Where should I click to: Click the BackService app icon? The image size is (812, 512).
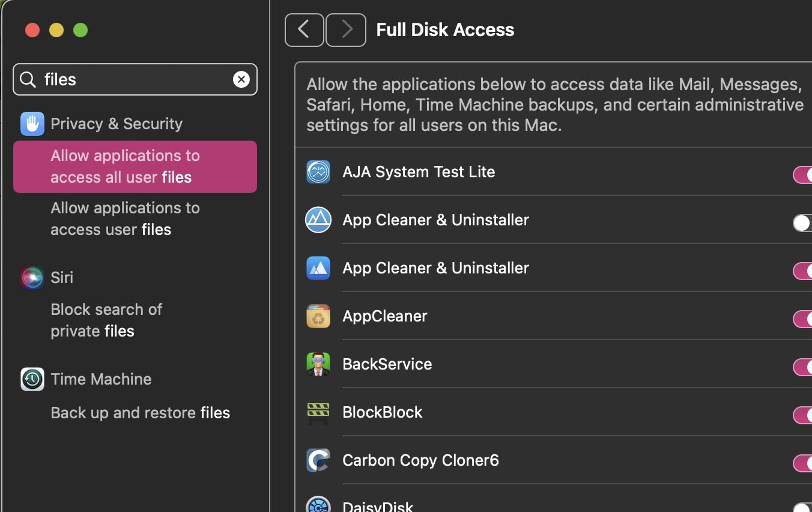(x=318, y=364)
